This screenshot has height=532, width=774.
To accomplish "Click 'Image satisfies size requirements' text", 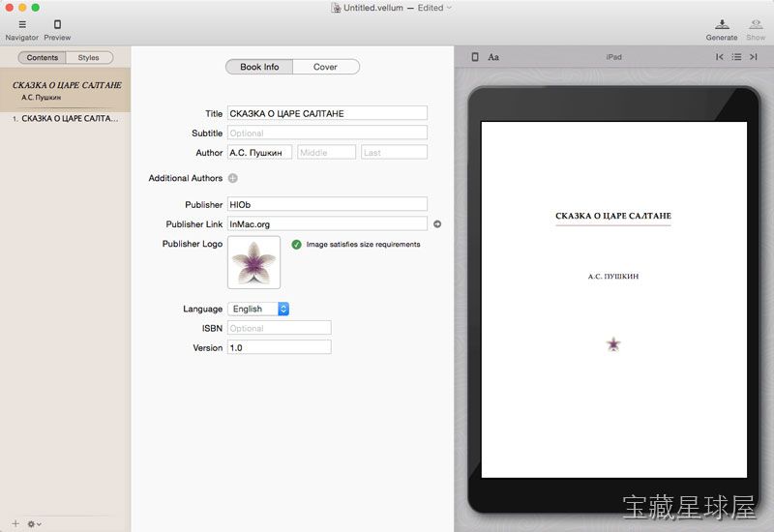I will click(363, 245).
